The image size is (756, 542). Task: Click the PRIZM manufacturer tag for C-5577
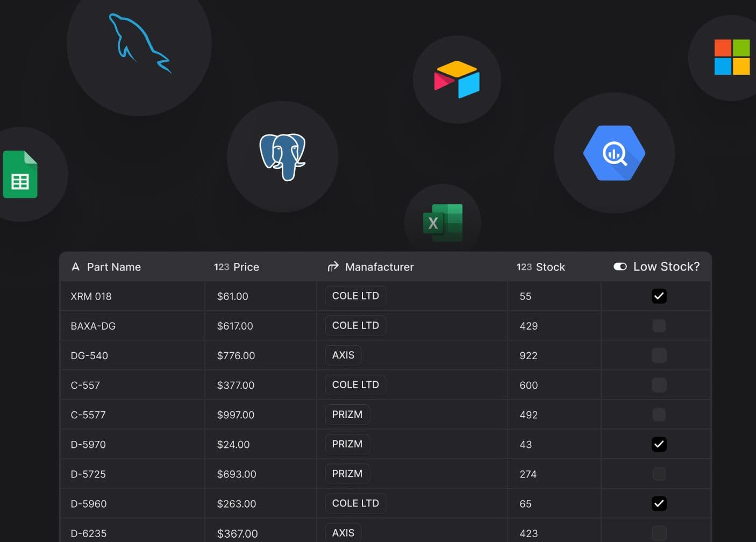(347, 414)
